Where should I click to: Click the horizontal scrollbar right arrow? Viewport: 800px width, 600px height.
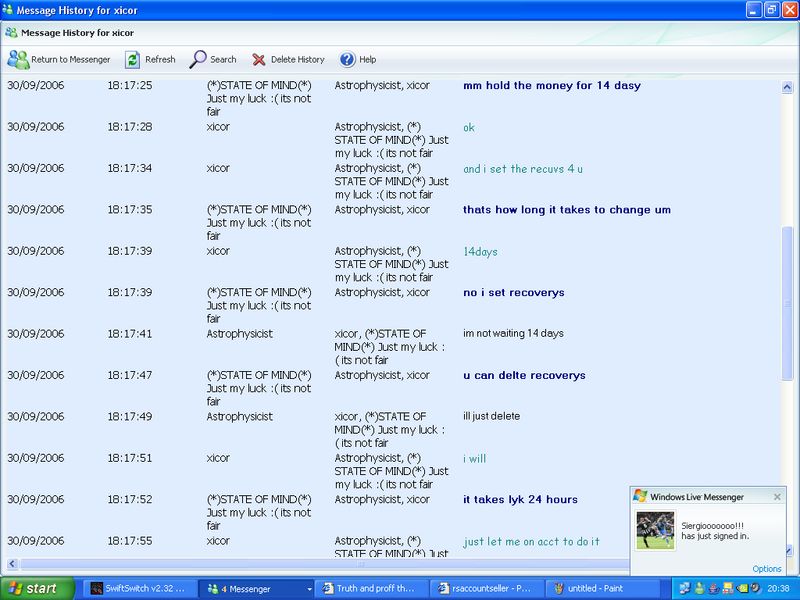pyautogui.click(x=773, y=565)
